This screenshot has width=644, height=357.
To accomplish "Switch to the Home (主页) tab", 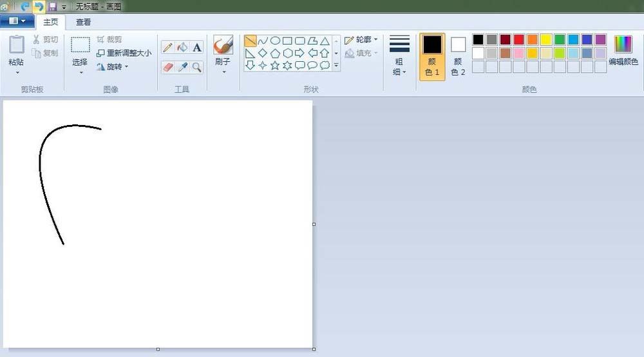I will click(50, 22).
